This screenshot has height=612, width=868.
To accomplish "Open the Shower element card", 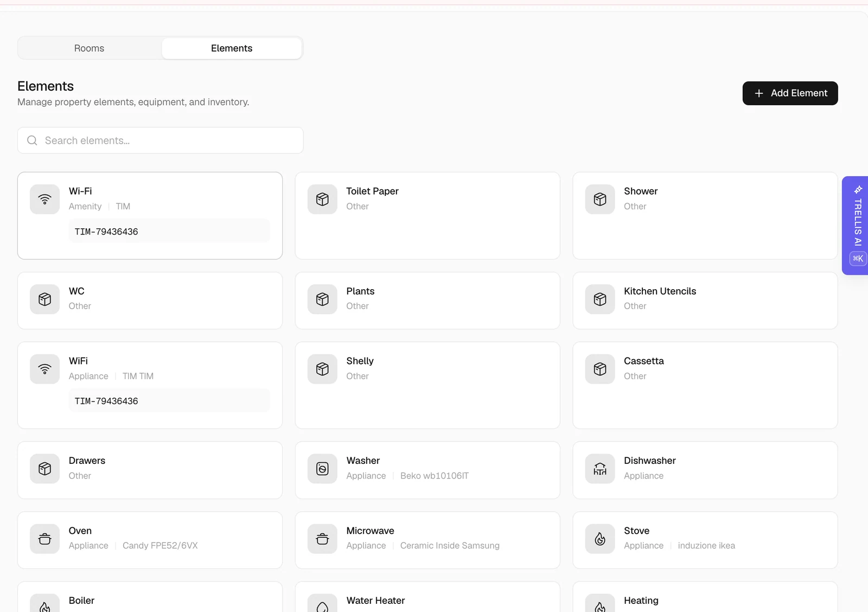I will [x=705, y=216].
